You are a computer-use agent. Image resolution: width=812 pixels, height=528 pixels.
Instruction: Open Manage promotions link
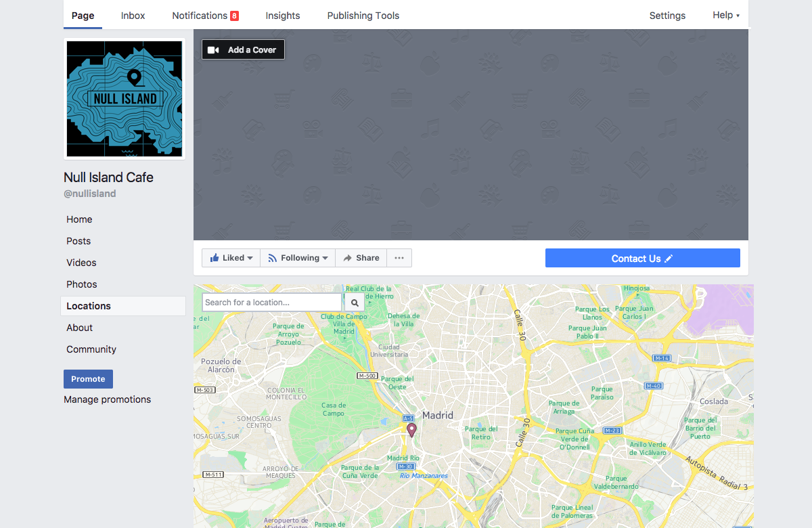point(107,399)
